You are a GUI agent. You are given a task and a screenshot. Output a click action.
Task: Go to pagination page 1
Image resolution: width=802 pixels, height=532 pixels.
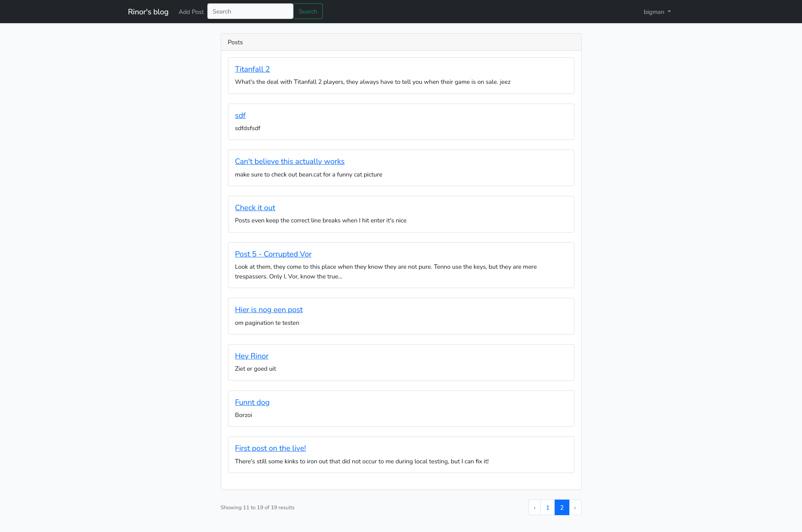pyautogui.click(x=547, y=507)
